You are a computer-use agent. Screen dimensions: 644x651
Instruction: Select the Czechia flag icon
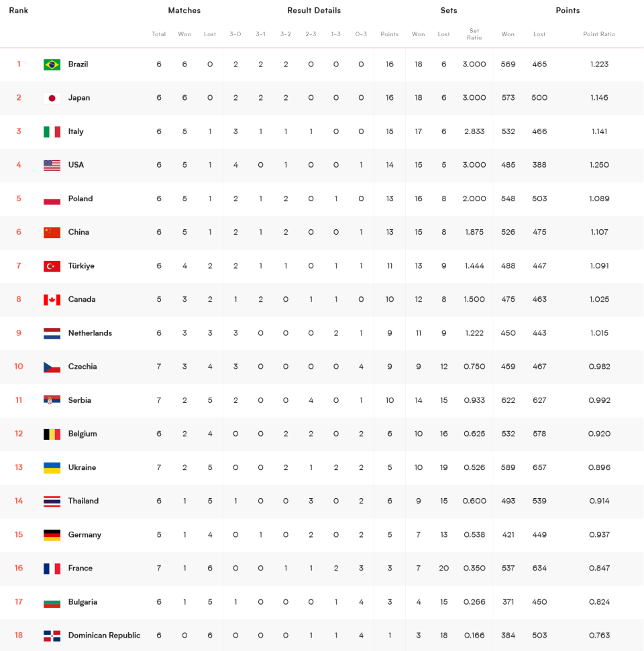[52, 367]
